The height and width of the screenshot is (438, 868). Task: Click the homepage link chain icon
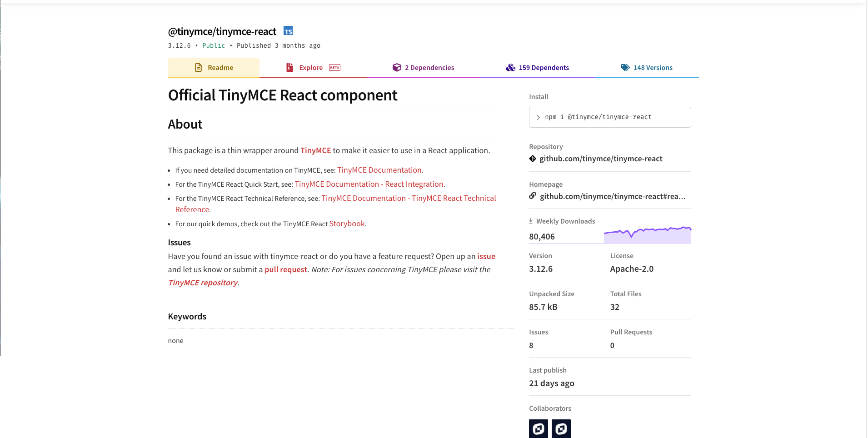coord(533,196)
